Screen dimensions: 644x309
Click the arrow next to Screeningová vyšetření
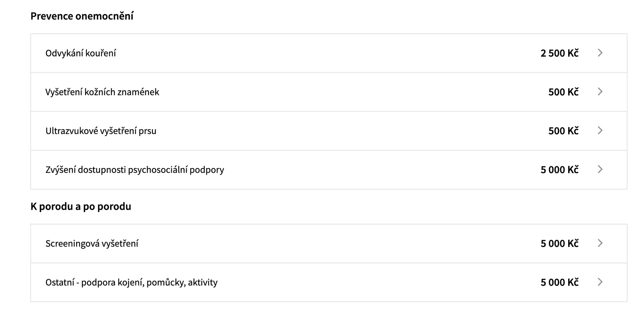pos(600,244)
